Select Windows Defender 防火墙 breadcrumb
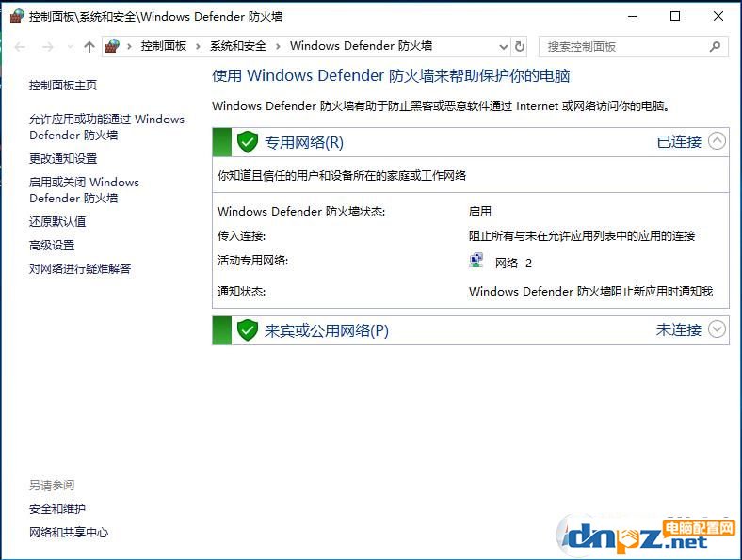This screenshot has width=742, height=560. (x=361, y=46)
